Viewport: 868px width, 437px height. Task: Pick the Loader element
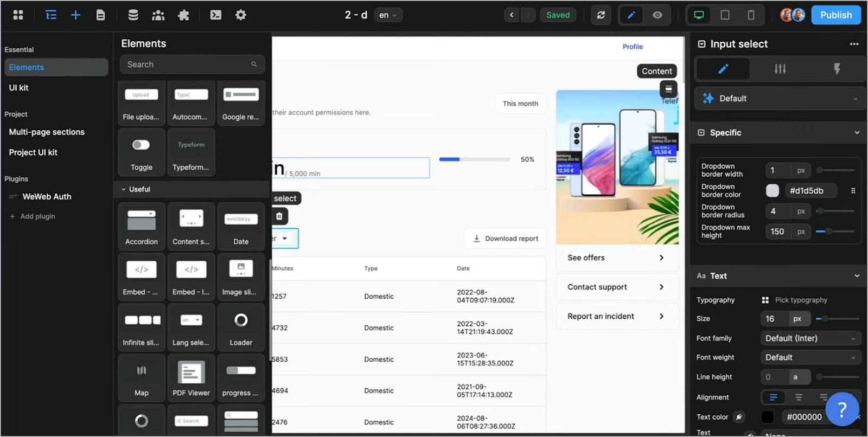click(241, 327)
